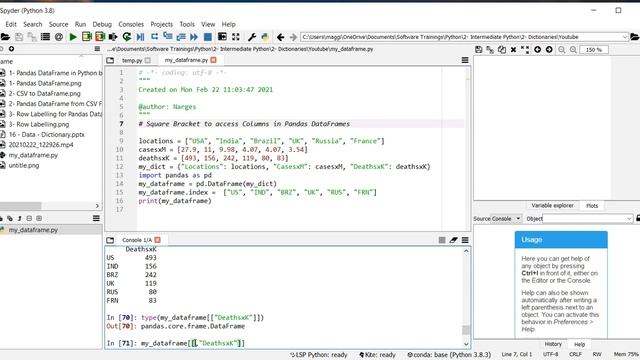Run file with the green play icon
Image resolution: width=640 pixels, height=360 pixels.
73,37
